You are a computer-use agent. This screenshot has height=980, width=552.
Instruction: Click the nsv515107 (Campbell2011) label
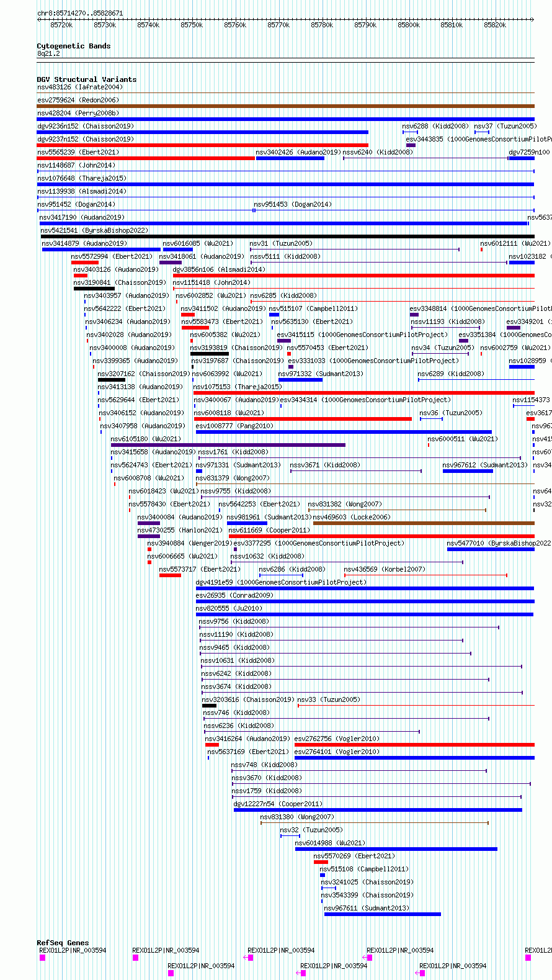point(313,308)
